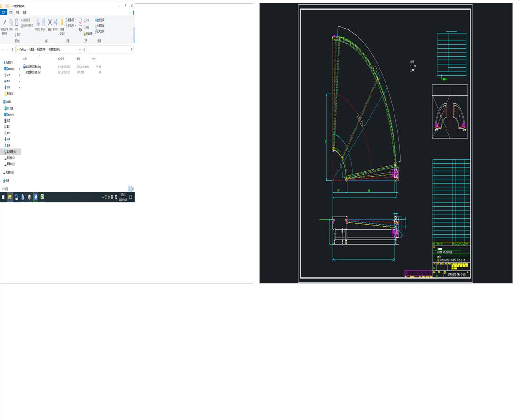The image size is (520, 420).
Task: Open the blue File tab
Action: point(4,12)
